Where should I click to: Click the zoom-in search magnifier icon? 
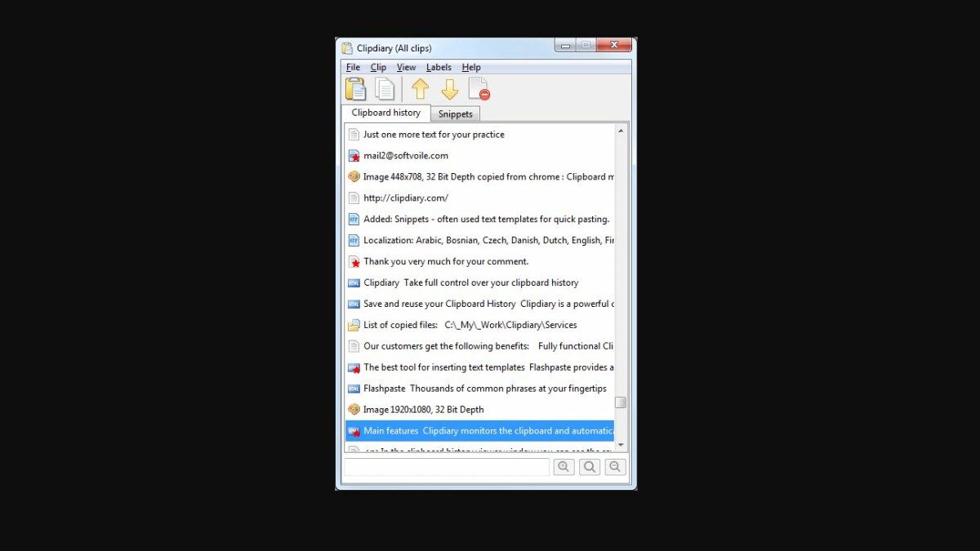click(x=563, y=466)
